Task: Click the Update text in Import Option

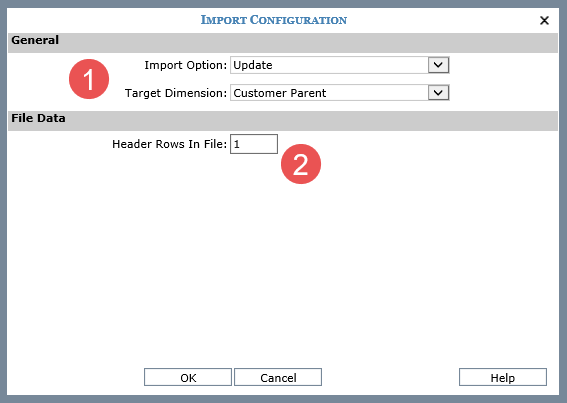Action: (253, 65)
